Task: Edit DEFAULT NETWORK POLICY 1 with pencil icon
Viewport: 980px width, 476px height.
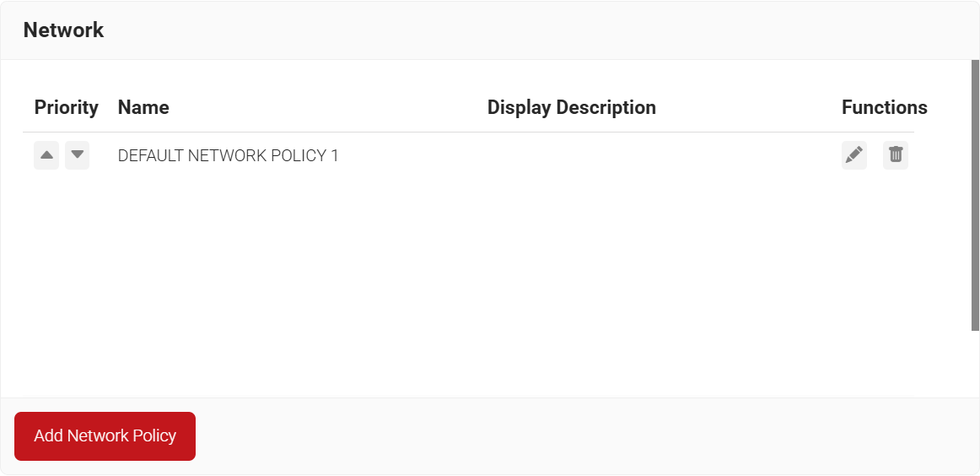Action: coord(853,155)
